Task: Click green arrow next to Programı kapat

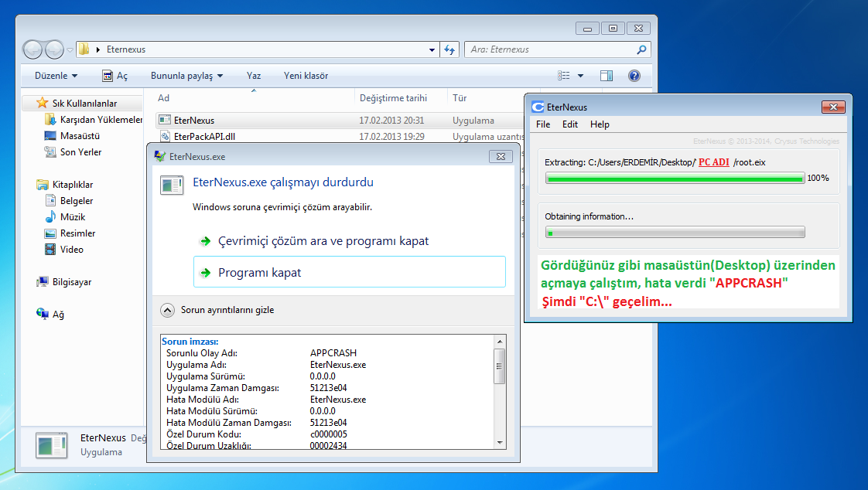Action: click(x=205, y=273)
